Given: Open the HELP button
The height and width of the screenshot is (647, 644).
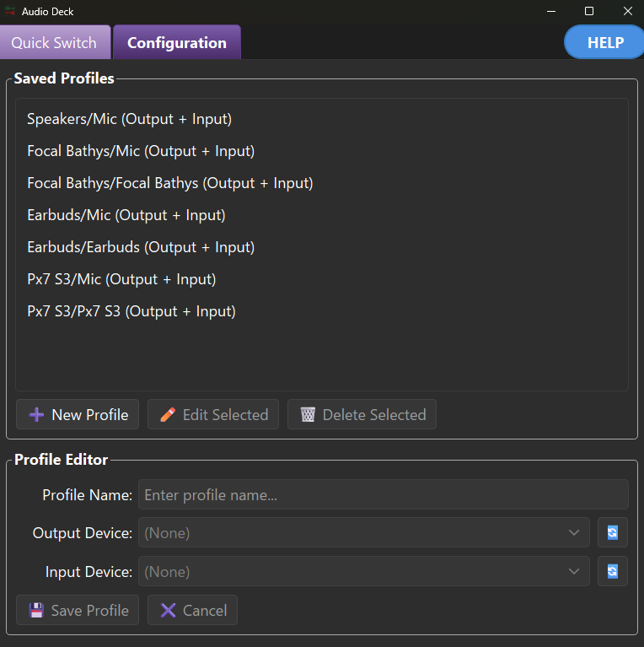Looking at the screenshot, I should click(x=604, y=42).
